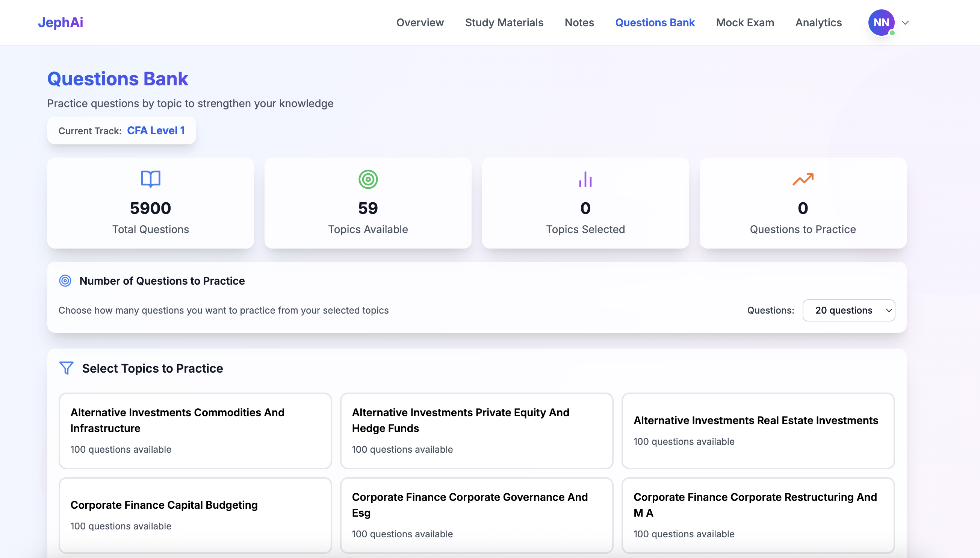
Task: Click the orange trending arrow icon
Action: coord(803,179)
